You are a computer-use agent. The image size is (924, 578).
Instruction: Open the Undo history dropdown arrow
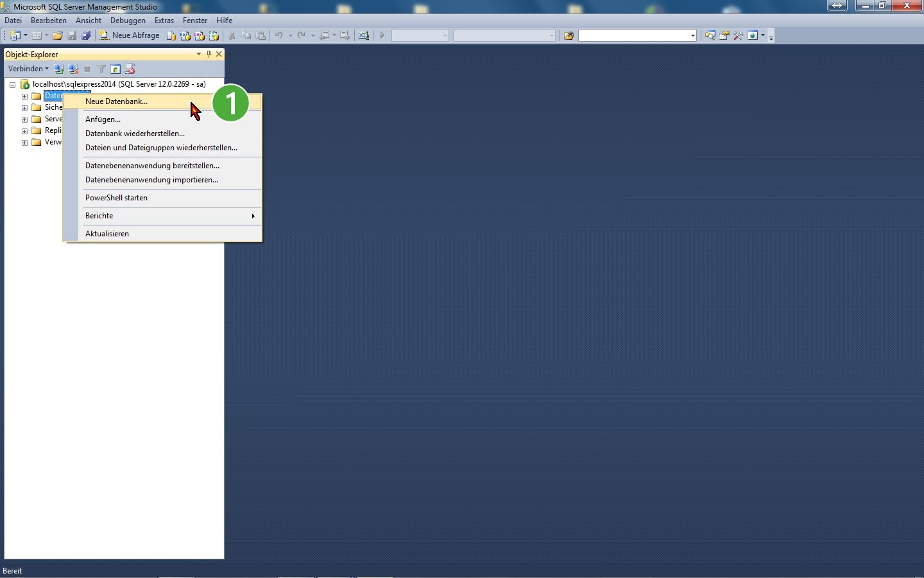(290, 35)
